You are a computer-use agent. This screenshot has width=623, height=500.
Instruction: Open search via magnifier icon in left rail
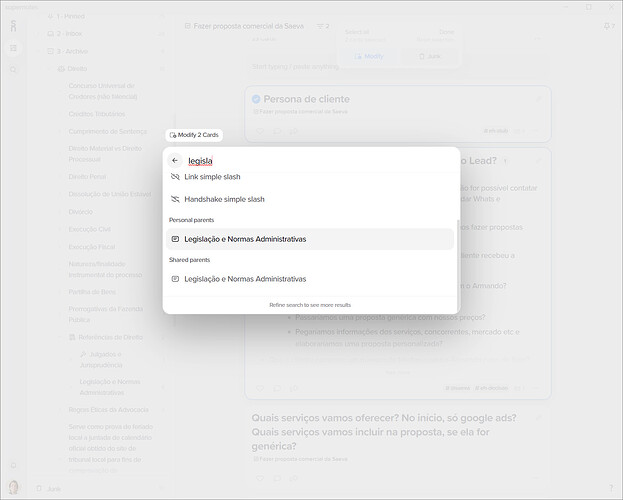13,70
